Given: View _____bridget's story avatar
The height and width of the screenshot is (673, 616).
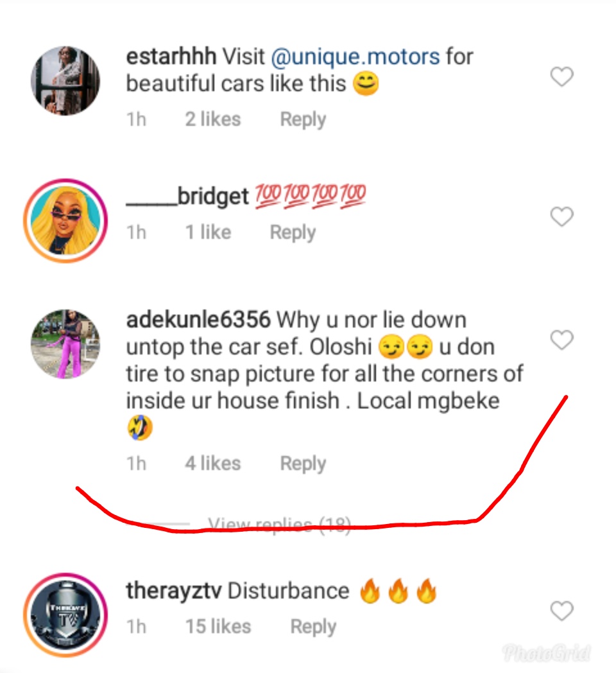Looking at the screenshot, I should (x=65, y=220).
